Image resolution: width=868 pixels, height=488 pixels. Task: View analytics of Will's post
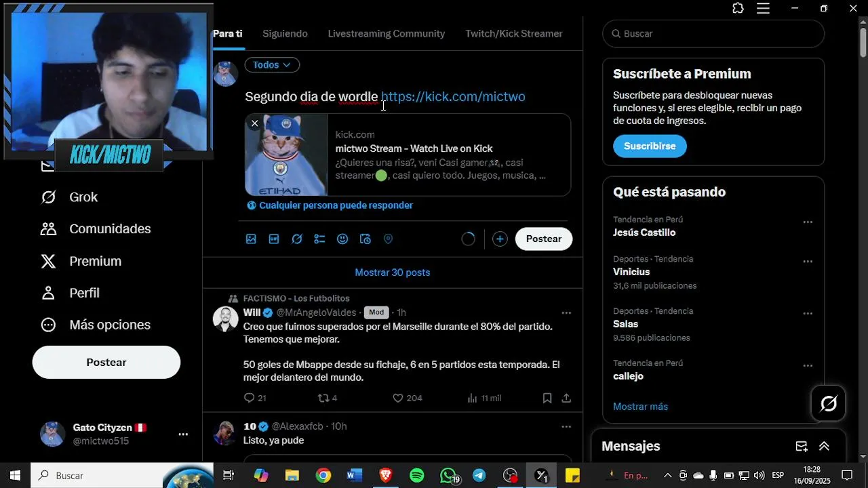[x=484, y=398]
